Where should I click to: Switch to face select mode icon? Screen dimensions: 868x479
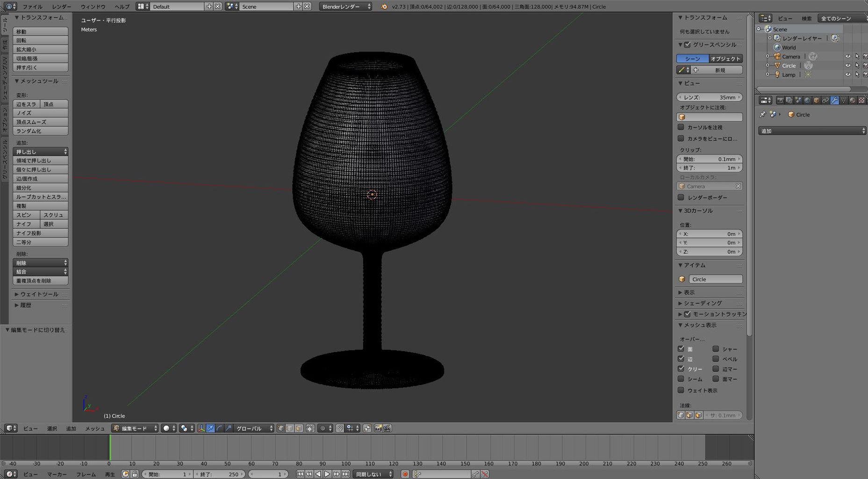coord(299,428)
